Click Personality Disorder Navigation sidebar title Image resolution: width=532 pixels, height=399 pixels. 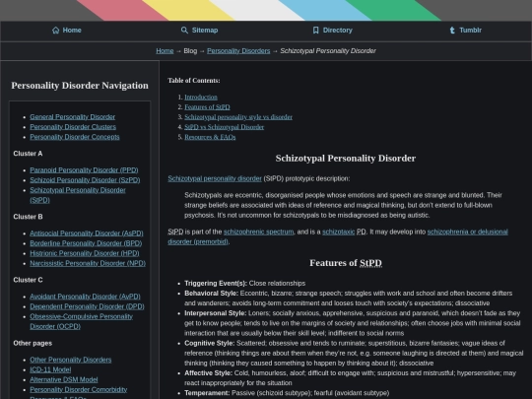[x=80, y=85]
